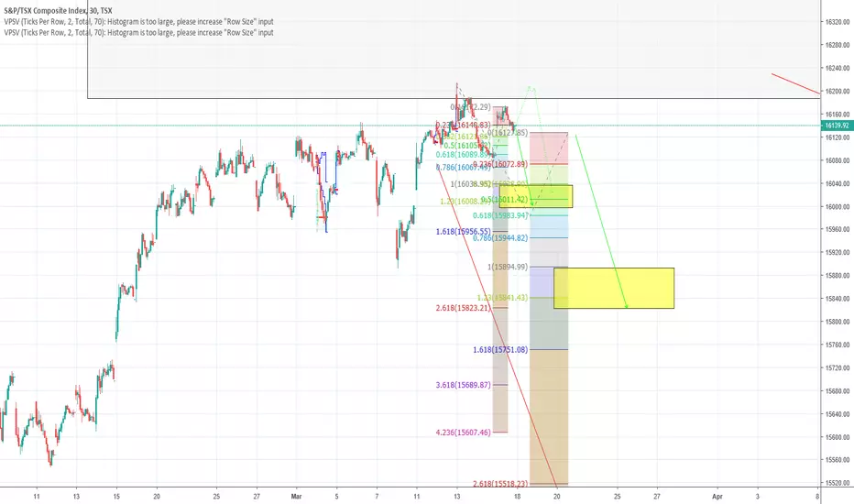Click the 15880.00 price axis label
The image size is (854, 504).
click(838, 276)
